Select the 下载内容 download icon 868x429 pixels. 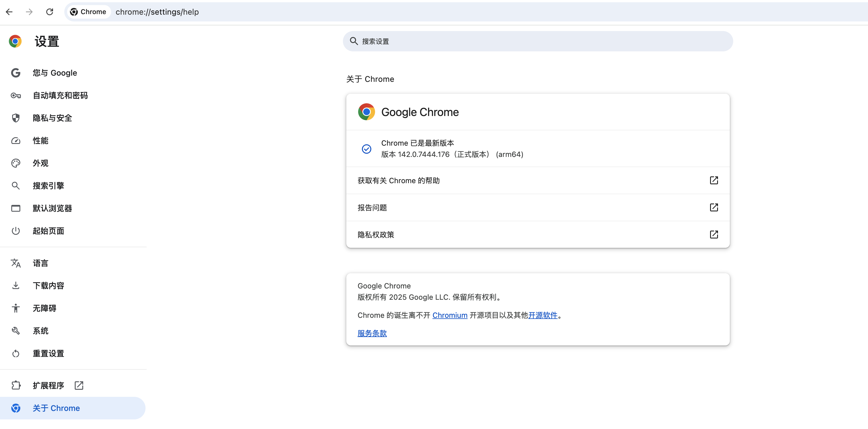[16, 285]
